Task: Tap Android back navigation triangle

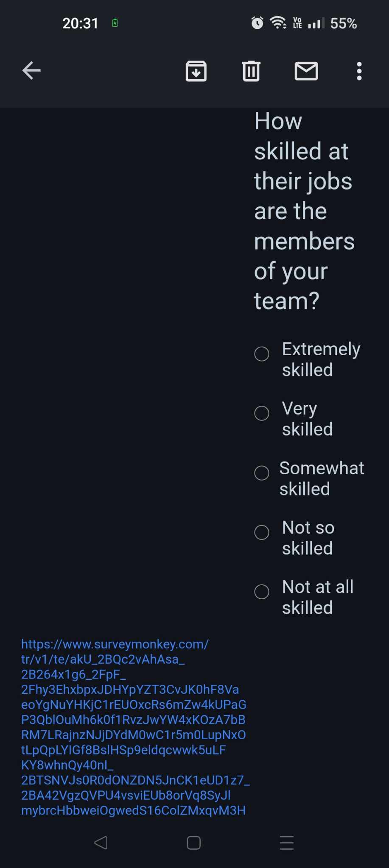Action: tap(101, 843)
